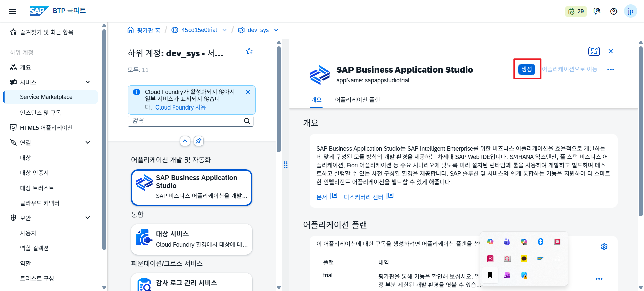Screen dimensions: 644x291
Task: Open 클라우드 커넥터 in the sidebar
Action: [40, 203]
